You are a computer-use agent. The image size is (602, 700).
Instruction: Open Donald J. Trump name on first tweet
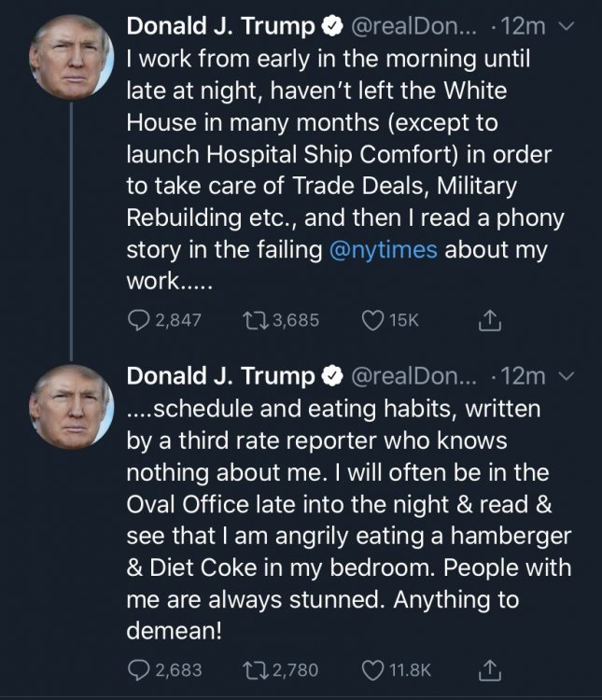(220, 26)
